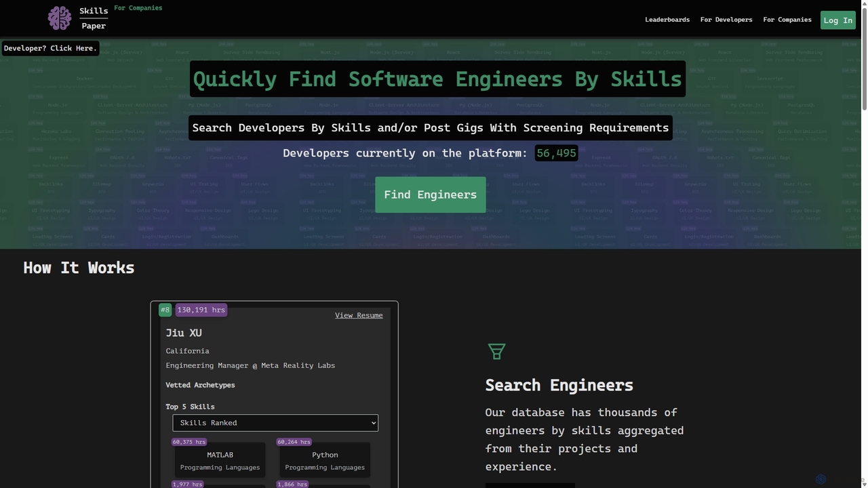Select the Python skill card
This screenshot has width=868, height=488.
coord(325,460)
